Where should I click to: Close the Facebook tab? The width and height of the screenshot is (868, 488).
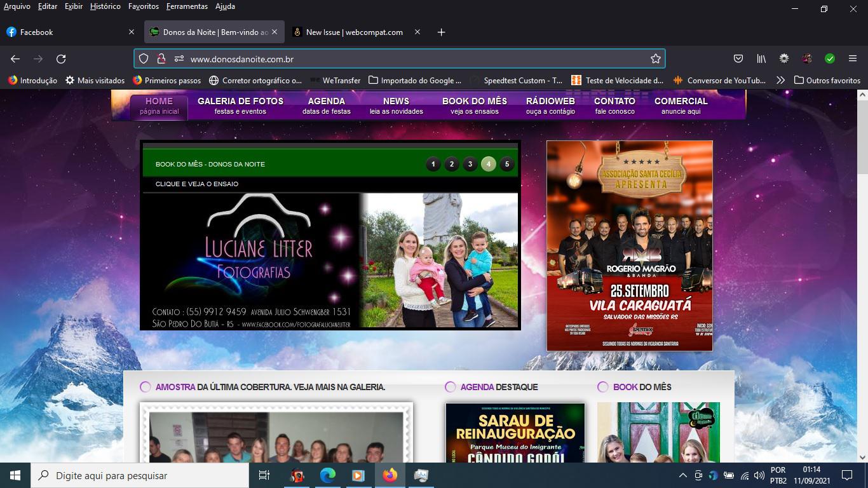pos(132,32)
